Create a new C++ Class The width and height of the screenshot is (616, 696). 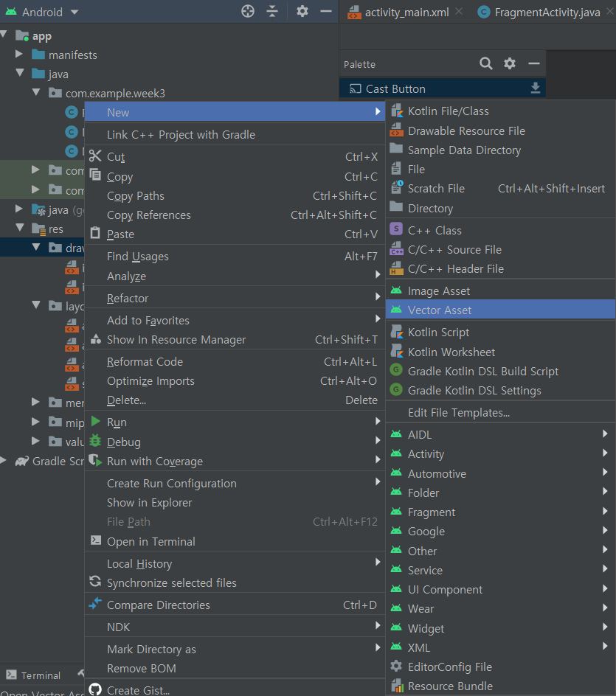pos(500,230)
